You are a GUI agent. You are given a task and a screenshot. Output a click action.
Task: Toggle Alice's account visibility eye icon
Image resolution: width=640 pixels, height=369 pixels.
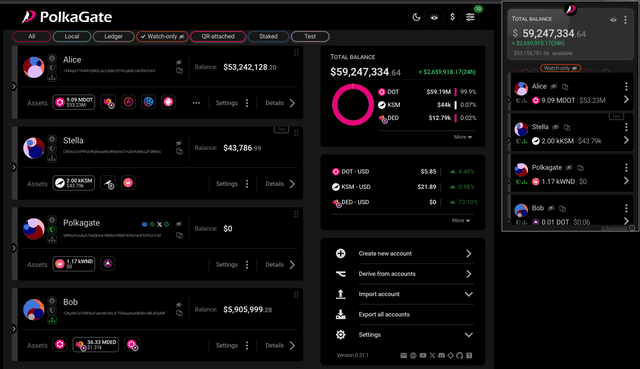click(179, 62)
